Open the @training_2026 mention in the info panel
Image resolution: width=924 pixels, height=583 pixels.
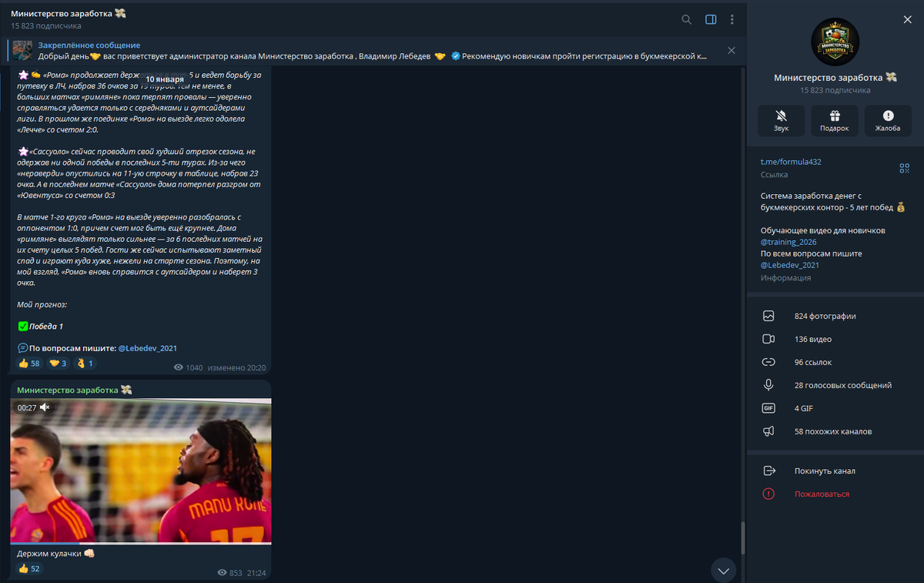coord(789,242)
